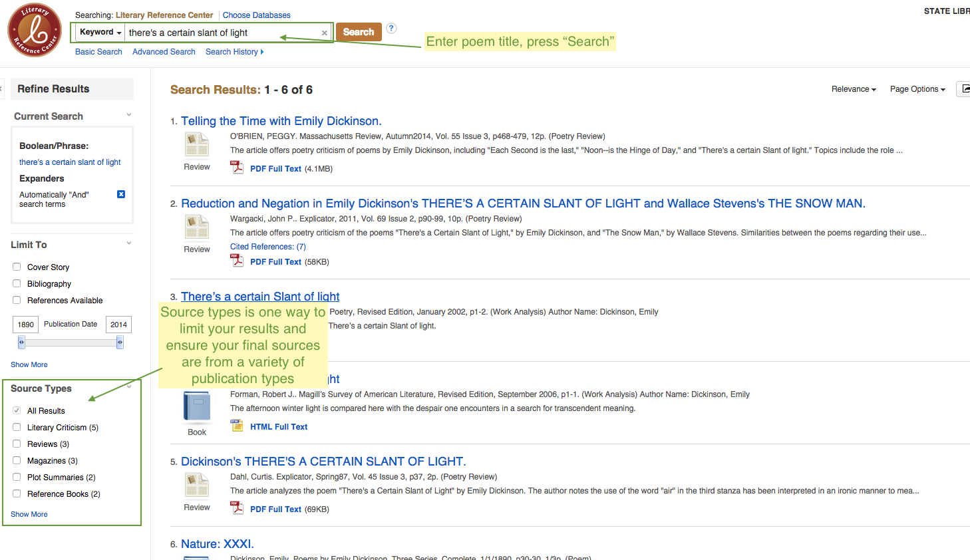The image size is (970, 560).
Task: Toggle the All Results source type checkbox
Action: (17, 410)
